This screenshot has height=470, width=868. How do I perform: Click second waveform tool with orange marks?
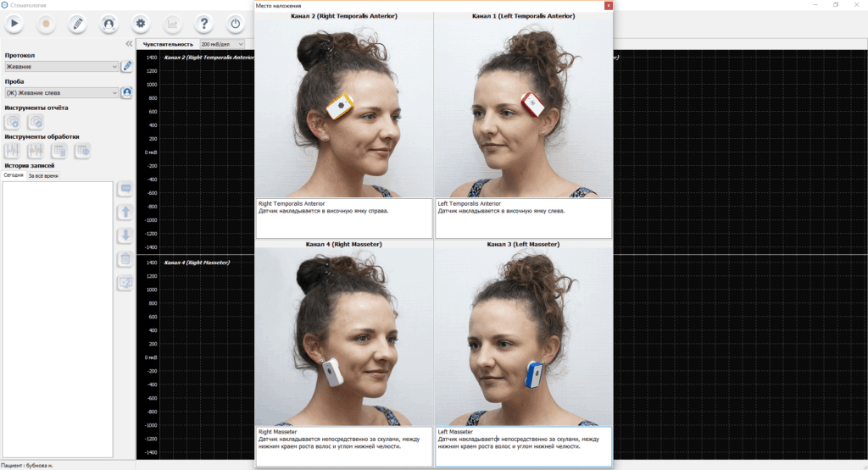36,151
